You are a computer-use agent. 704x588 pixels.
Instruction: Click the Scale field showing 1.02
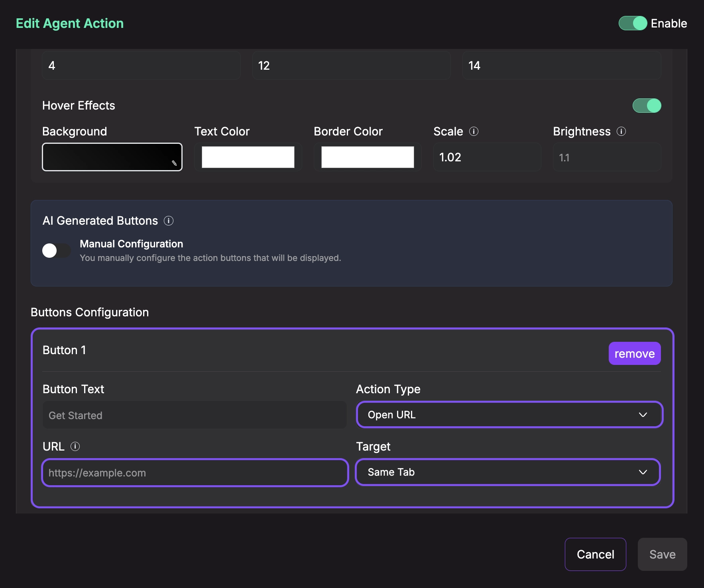[x=487, y=157]
